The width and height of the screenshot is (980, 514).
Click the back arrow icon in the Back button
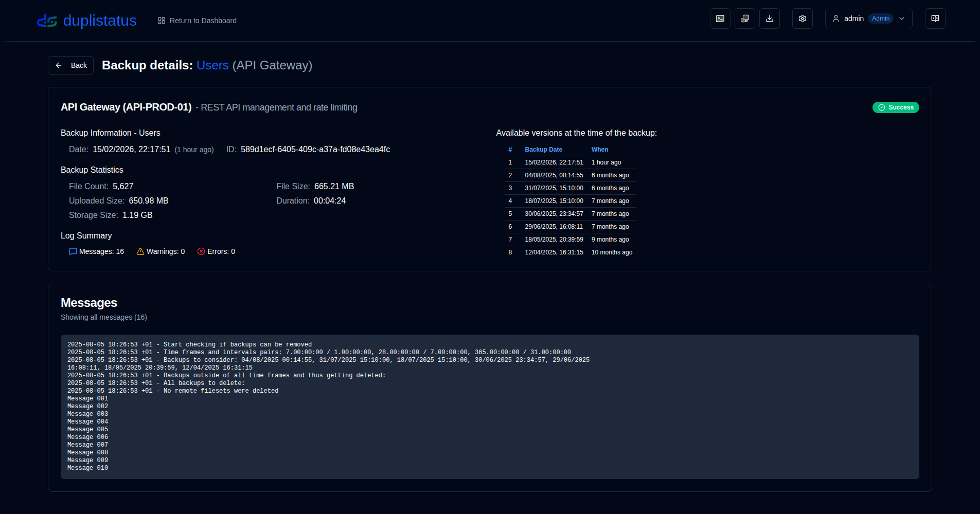(59, 65)
